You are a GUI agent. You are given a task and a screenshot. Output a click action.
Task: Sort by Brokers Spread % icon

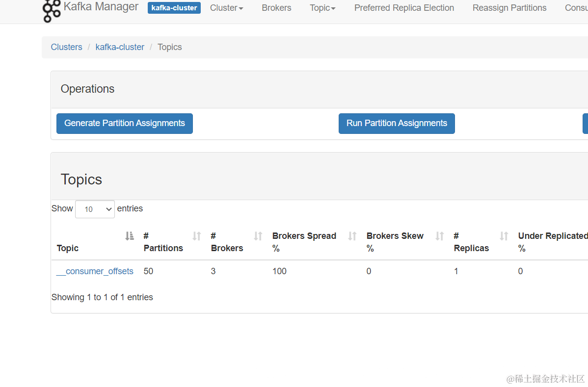(x=352, y=236)
